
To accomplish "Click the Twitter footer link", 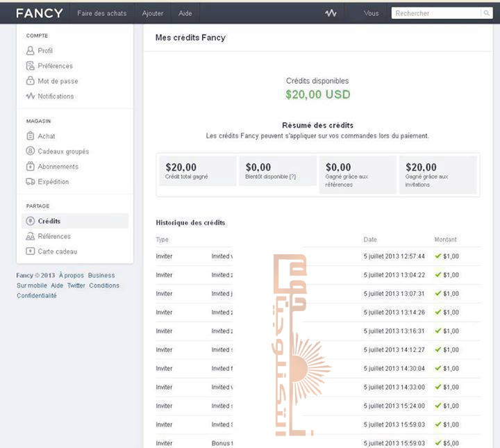I will pyautogui.click(x=76, y=285).
